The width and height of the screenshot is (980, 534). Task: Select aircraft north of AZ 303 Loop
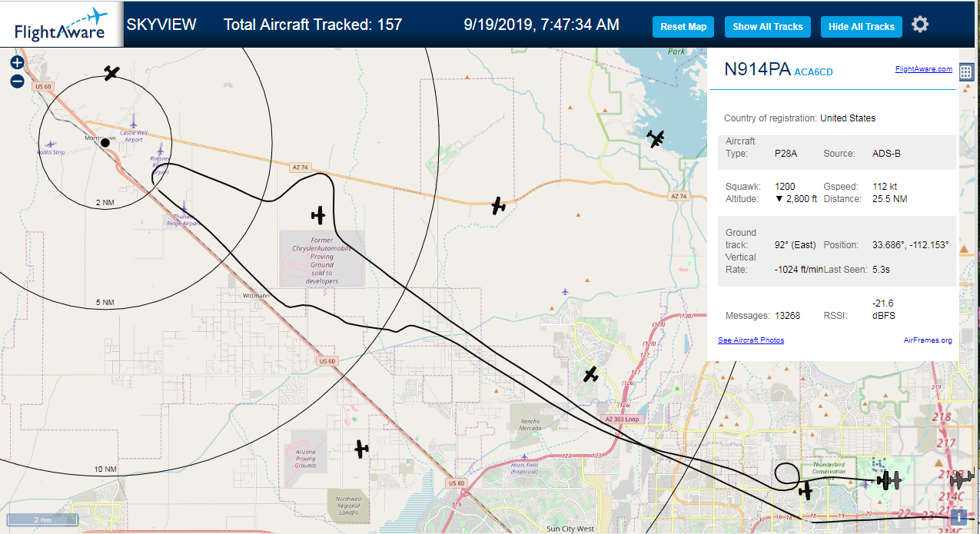coord(590,374)
